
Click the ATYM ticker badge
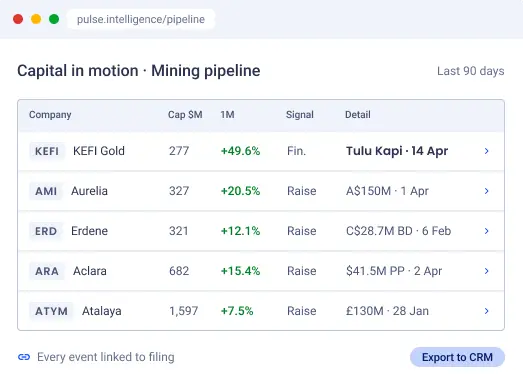point(51,311)
